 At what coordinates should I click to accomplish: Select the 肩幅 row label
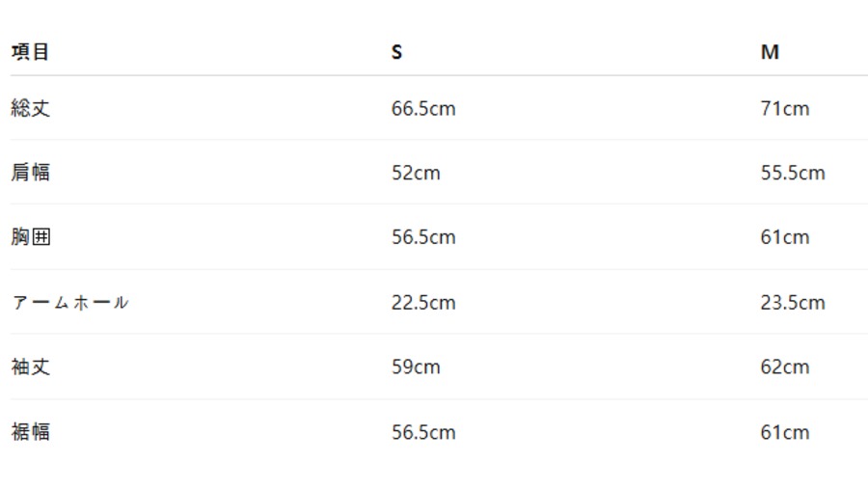click(30, 173)
